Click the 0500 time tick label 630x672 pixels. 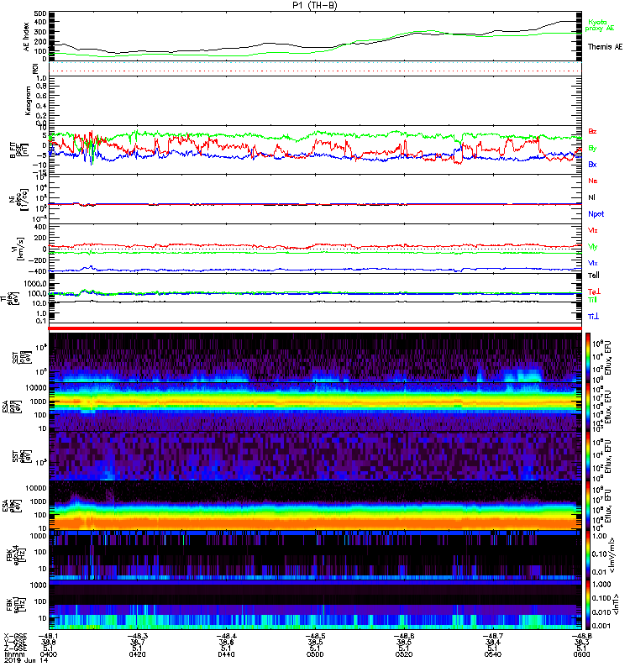[x=315, y=654]
